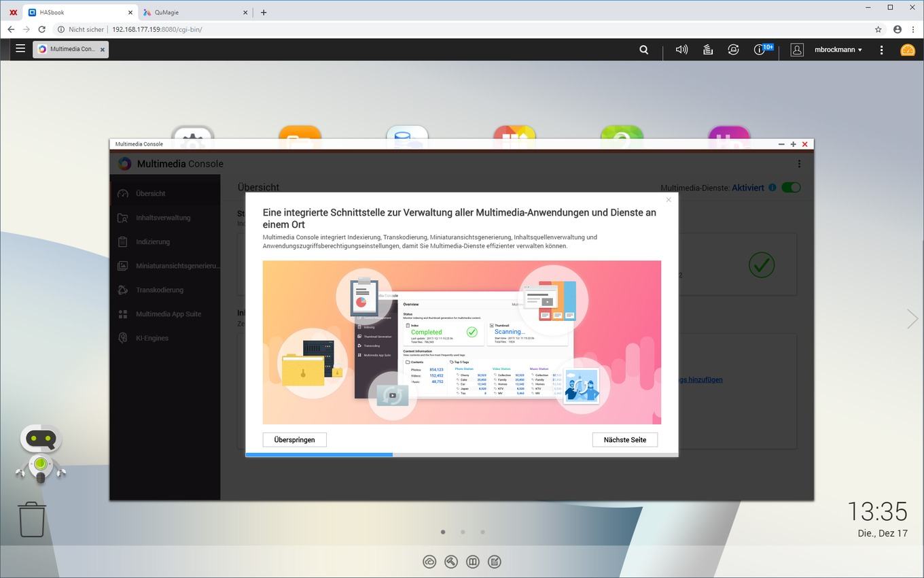Select third desktop page dot
The image size is (924, 578).
point(482,532)
